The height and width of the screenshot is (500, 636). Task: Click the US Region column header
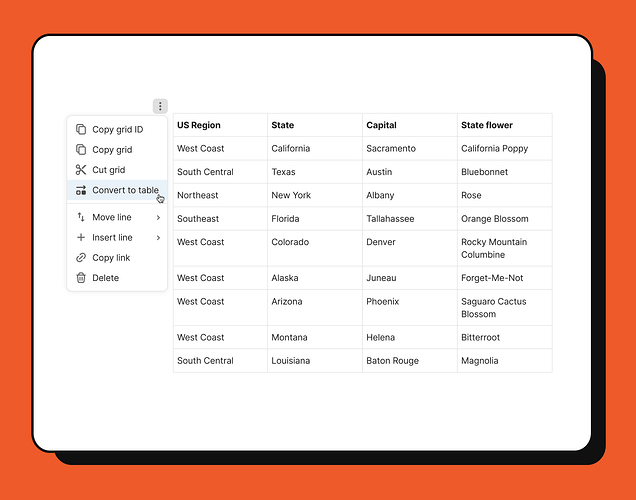pos(220,125)
